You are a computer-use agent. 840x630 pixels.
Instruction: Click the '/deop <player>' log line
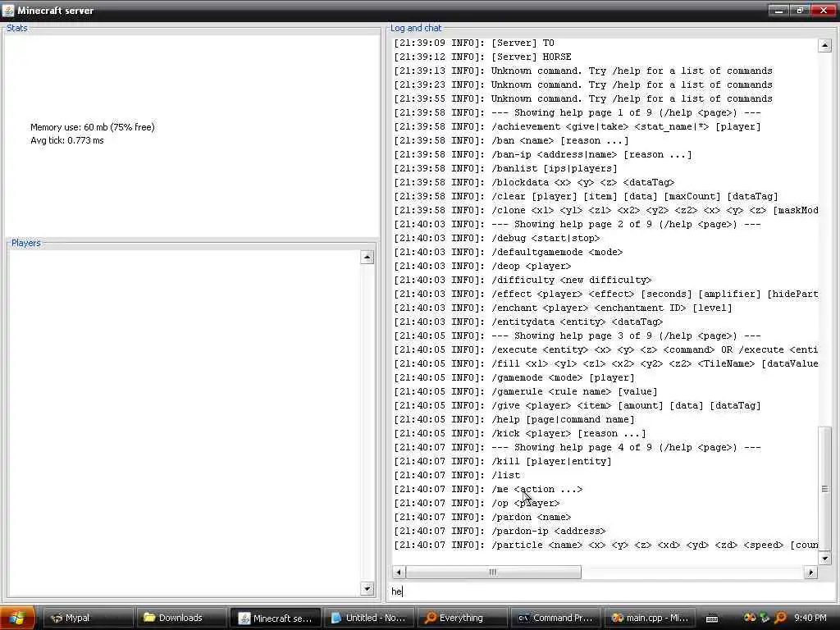(x=482, y=266)
